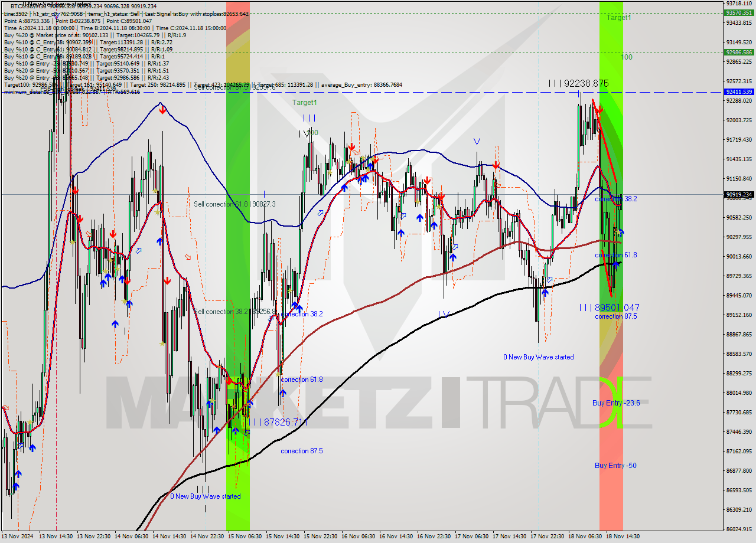The width and height of the screenshot is (756, 543).
Task: Click the green 93570.351 price tag
Action: click(739, 12)
